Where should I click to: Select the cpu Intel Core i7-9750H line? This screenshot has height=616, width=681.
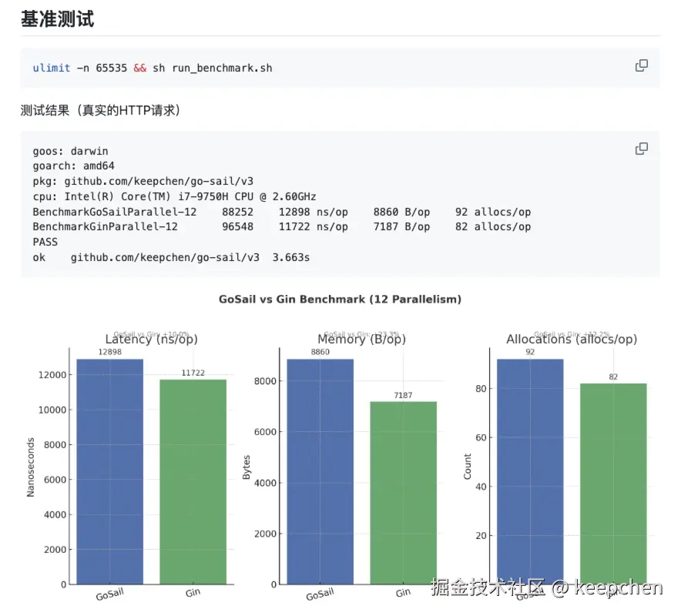pyautogui.click(x=174, y=196)
